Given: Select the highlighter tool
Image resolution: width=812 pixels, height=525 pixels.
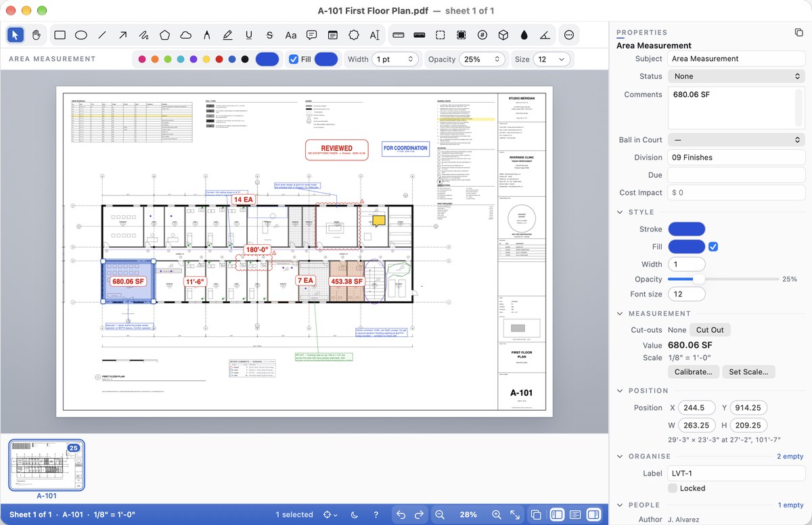Looking at the screenshot, I should click(x=227, y=35).
